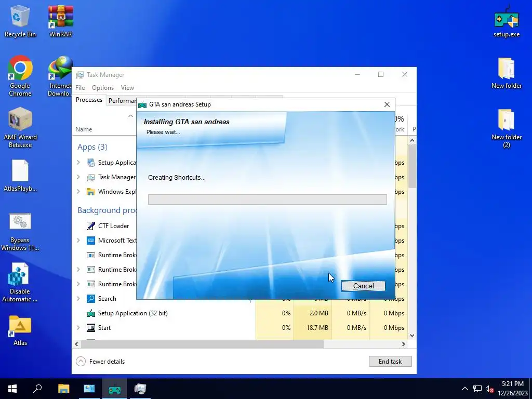Click the GTA setup game controller taskbar icon
This screenshot has height=399, width=532.
(115, 389)
